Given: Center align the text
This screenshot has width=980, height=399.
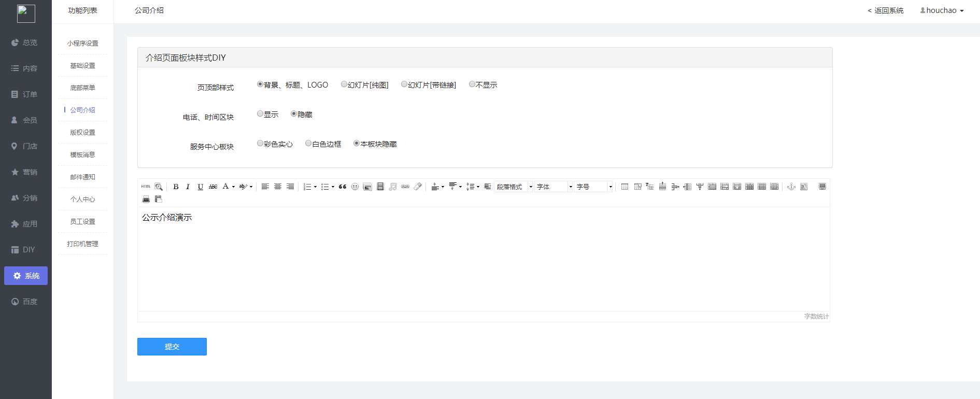Looking at the screenshot, I should (x=278, y=187).
